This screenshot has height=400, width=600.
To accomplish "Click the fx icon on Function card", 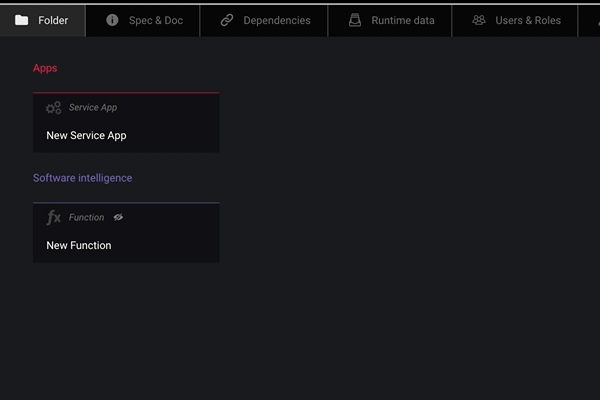I will [x=54, y=218].
